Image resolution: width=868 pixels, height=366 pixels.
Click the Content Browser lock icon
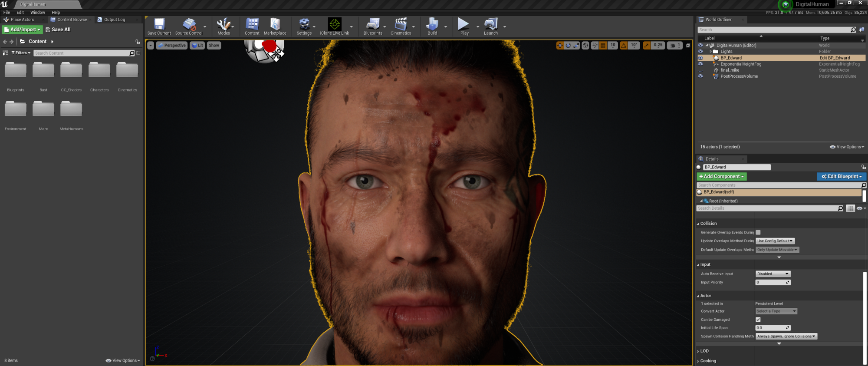pos(138,42)
